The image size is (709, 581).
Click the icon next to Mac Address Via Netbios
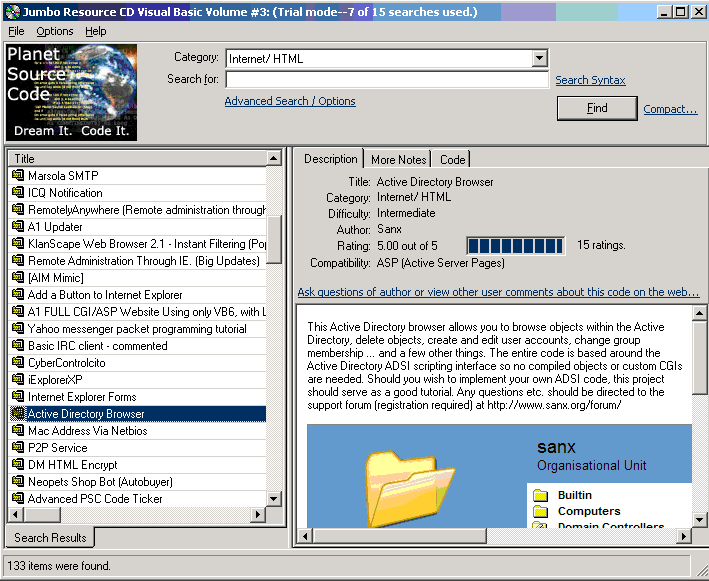[x=18, y=430]
